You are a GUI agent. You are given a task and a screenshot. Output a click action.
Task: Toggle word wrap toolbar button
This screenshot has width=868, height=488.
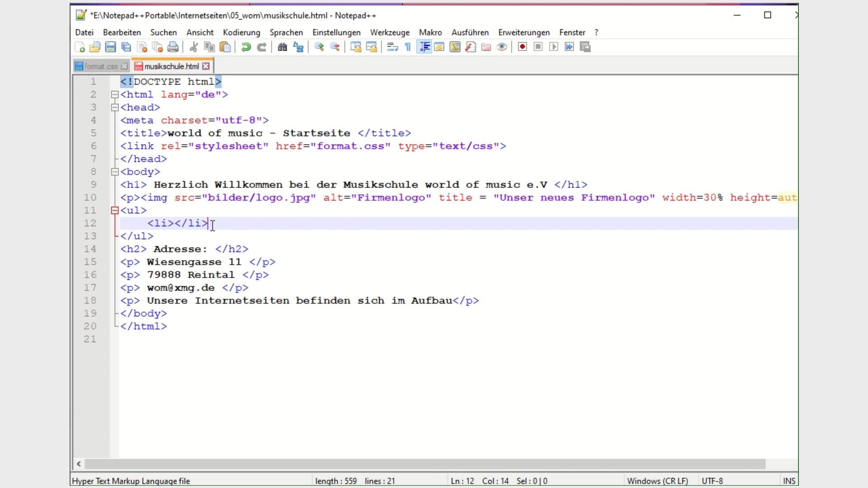coord(392,47)
